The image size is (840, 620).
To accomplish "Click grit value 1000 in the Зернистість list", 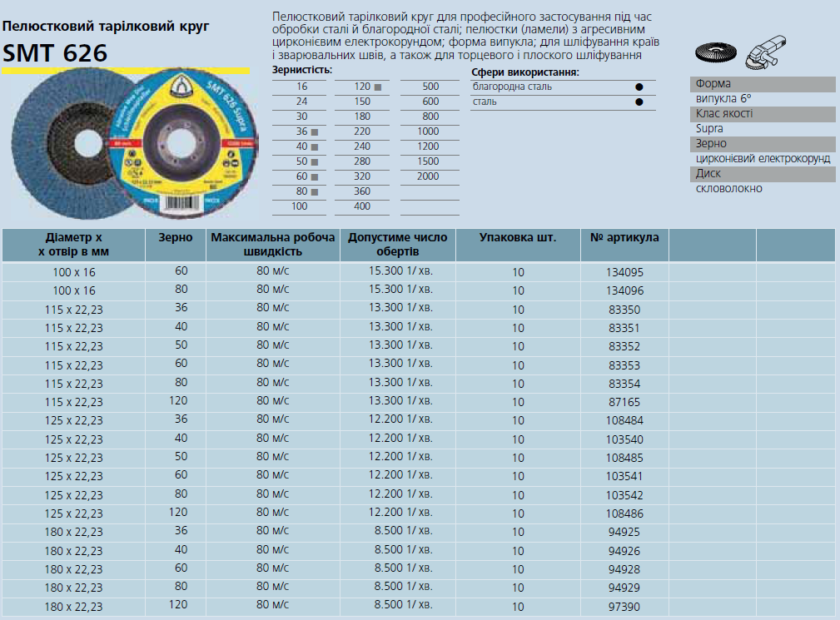I will pos(428,131).
